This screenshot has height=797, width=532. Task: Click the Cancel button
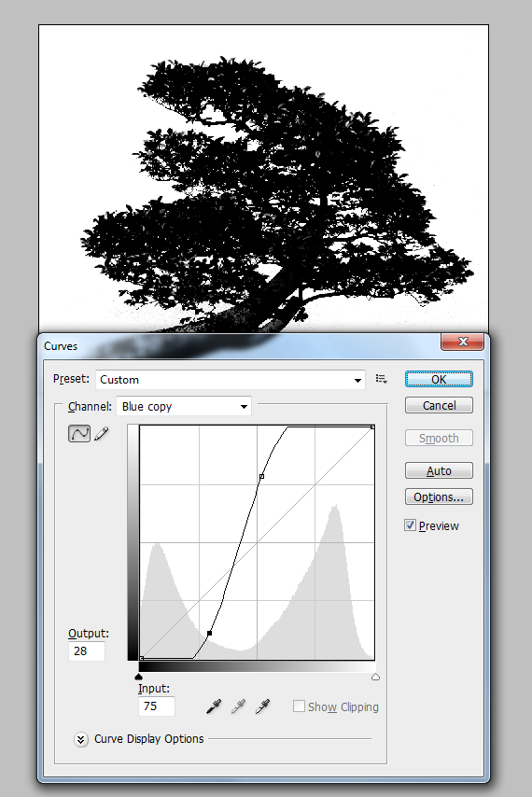[x=439, y=405]
